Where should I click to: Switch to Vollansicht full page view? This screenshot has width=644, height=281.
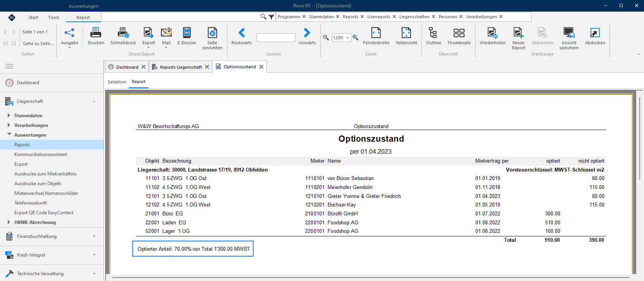406,36
